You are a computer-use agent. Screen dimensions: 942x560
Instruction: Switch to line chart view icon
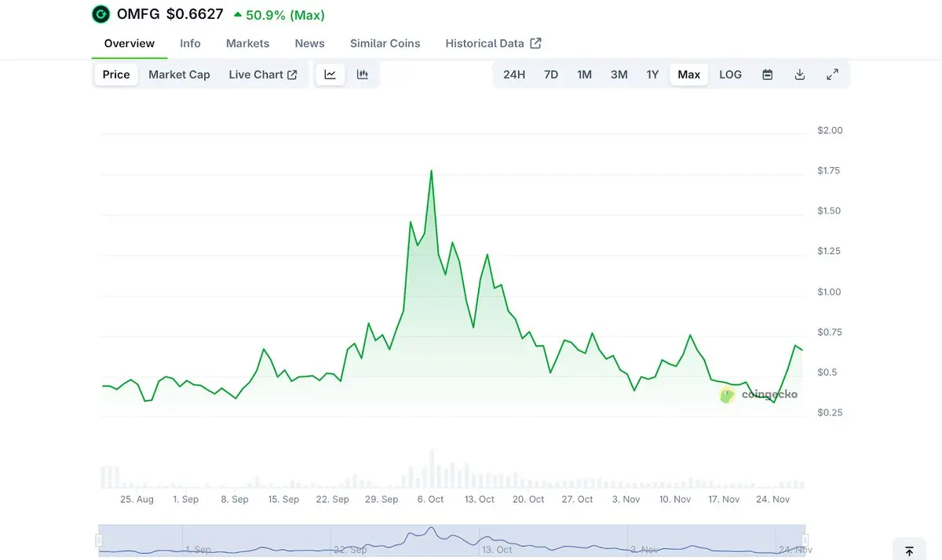pos(330,75)
